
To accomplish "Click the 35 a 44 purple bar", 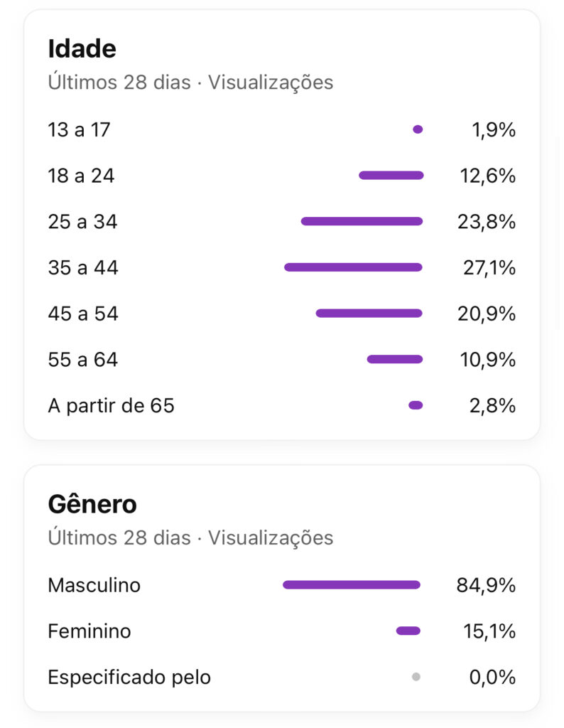I will [353, 267].
